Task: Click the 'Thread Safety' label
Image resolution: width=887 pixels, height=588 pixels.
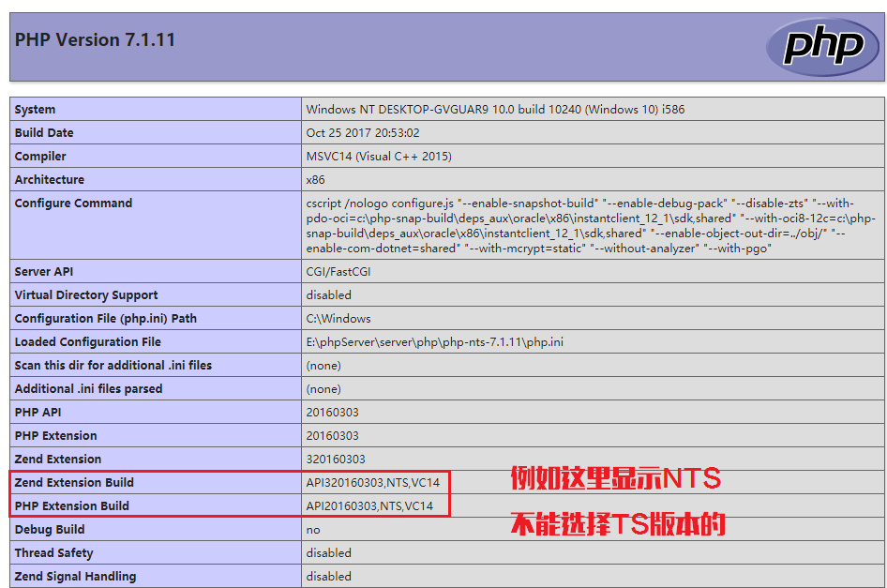Action: tap(53, 553)
